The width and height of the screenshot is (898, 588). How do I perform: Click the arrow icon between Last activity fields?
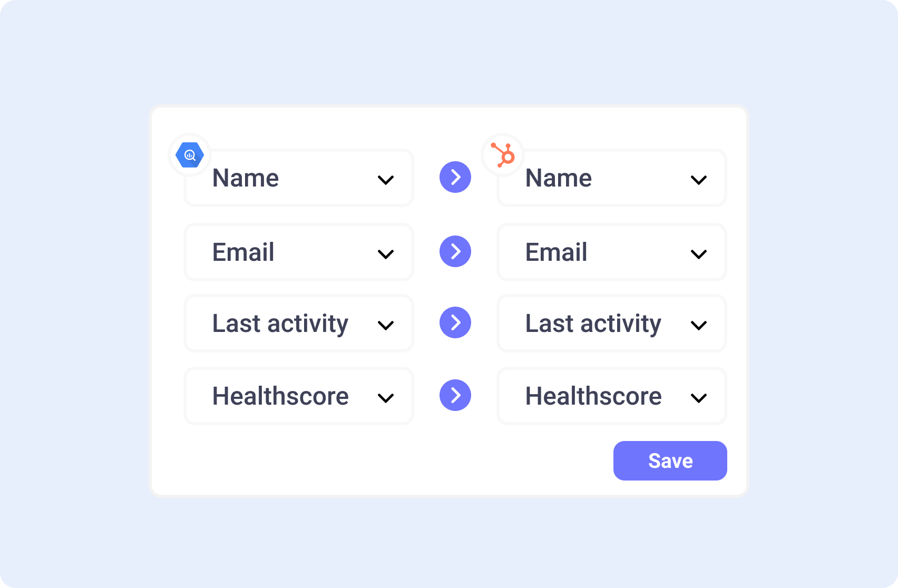click(x=455, y=322)
